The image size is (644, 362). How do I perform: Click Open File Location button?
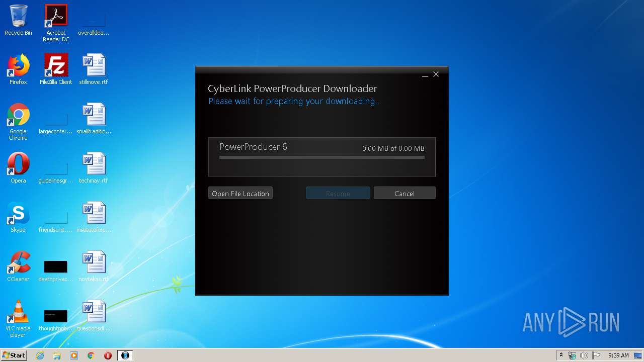click(240, 193)
